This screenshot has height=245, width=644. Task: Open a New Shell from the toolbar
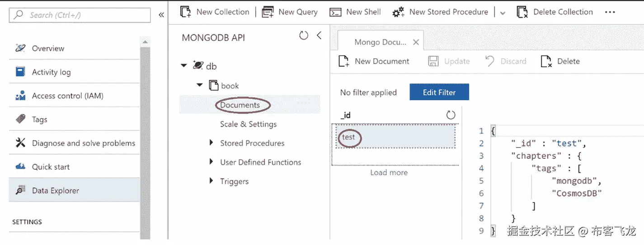click(335, 12)
